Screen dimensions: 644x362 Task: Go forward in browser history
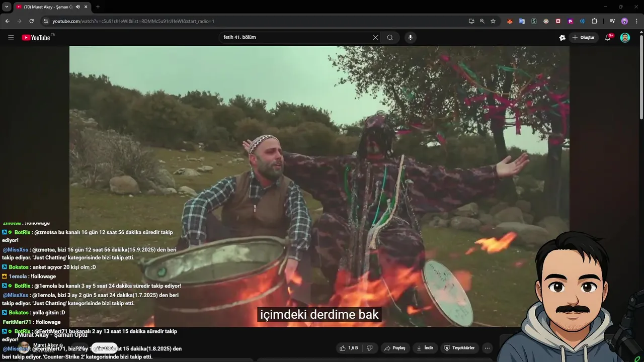[x=20, y=21]
